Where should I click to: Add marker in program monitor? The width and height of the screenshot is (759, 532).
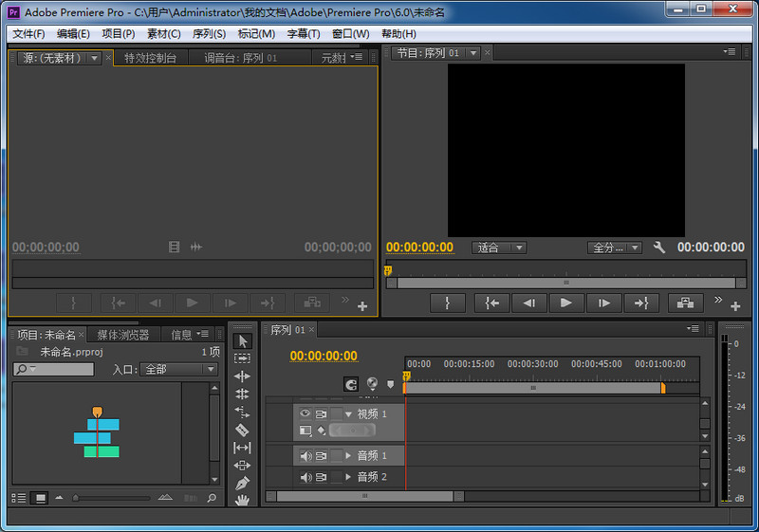[x=448, y=303]
